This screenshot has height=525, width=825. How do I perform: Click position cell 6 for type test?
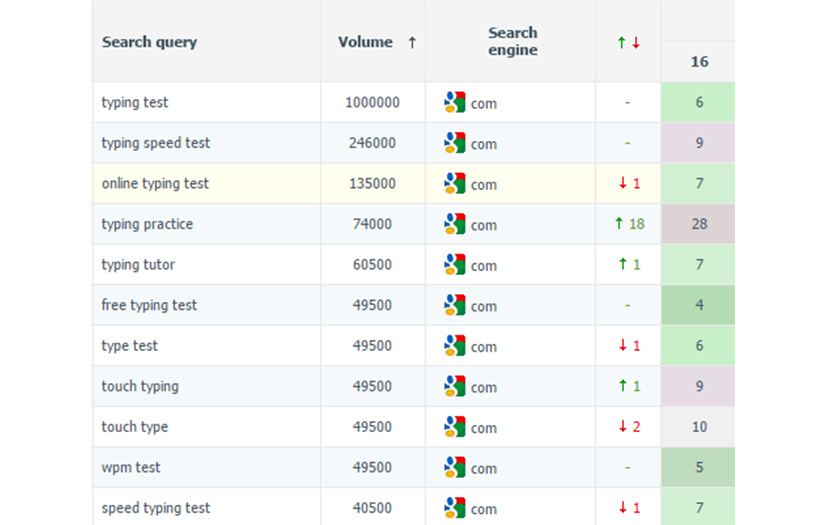[698, 345]
